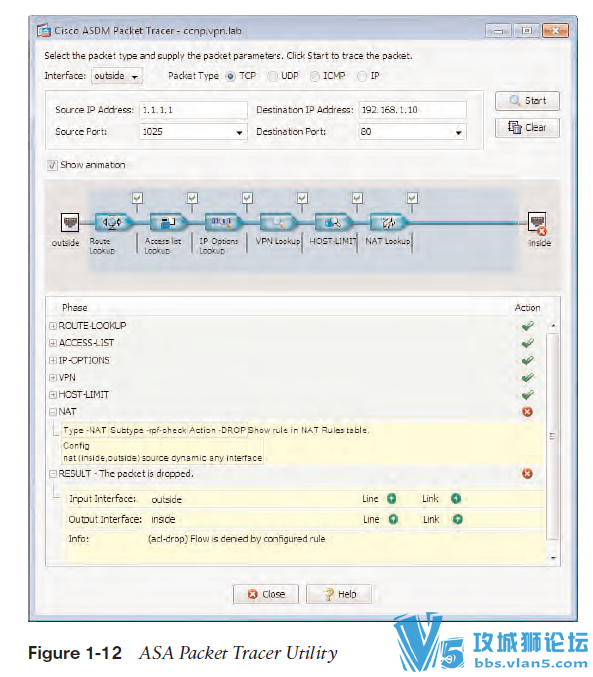Collapse the NAT phase row
This screenshot has height=677, width=593.
[x=53, y=412]
